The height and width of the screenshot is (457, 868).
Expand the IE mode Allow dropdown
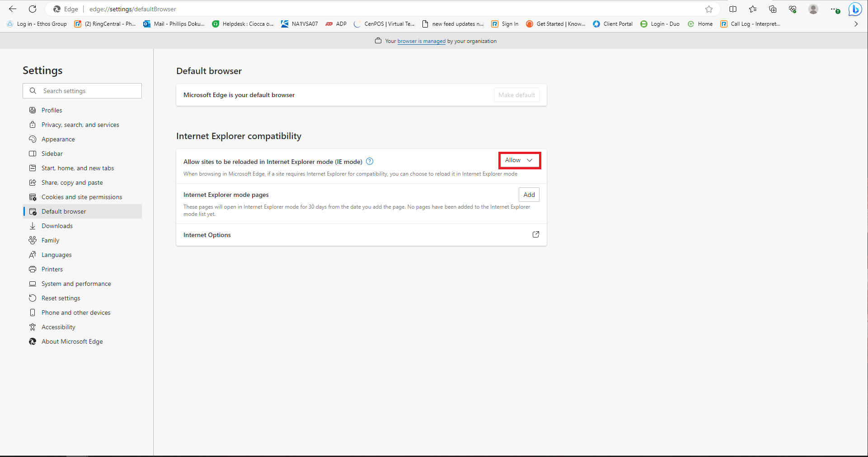coord(519,160)
